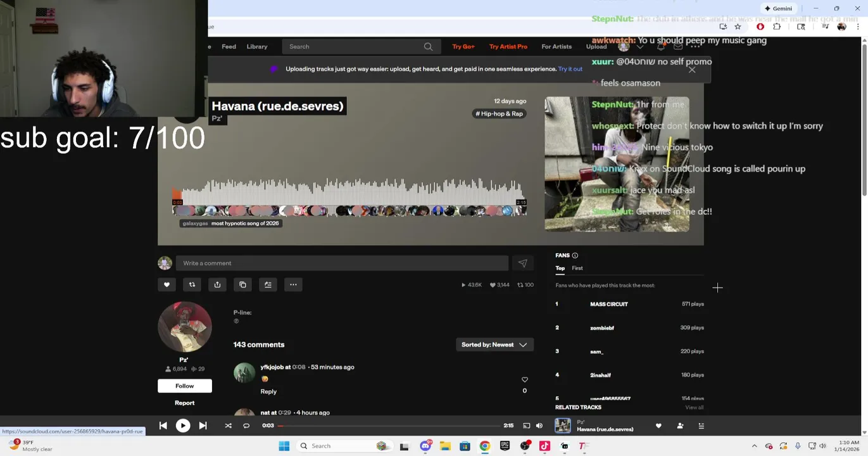Open the Chrome three-dot menu

(858, 27)
